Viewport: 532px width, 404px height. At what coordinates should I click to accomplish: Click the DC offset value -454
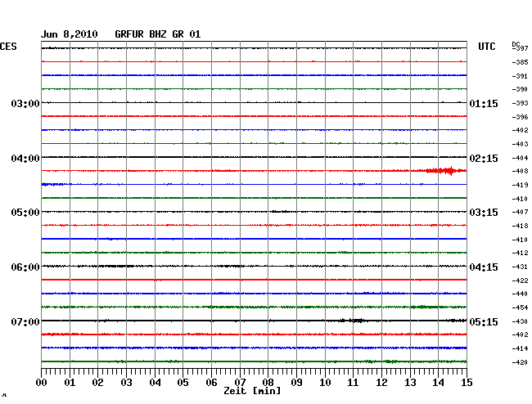click(x=520, y=307)
